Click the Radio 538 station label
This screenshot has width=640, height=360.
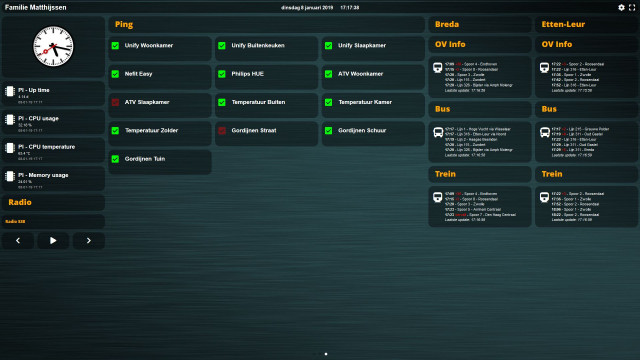pyautogui.click(x=15, y=221)
